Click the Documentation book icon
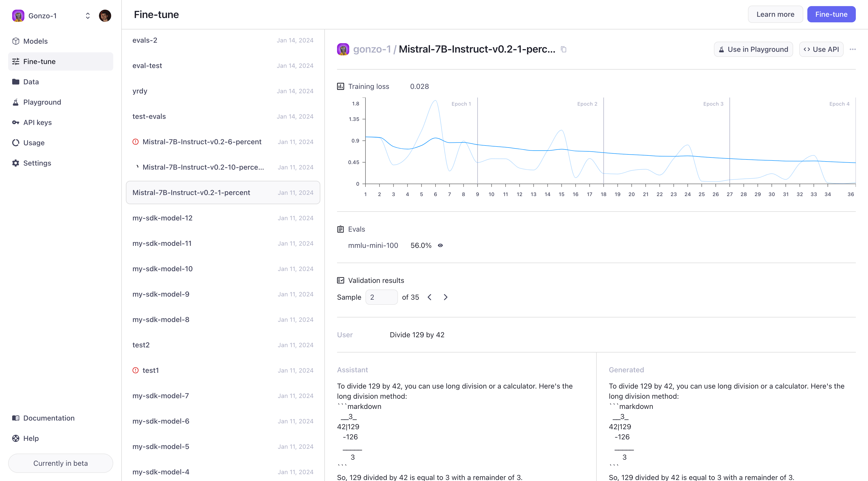Viewport: 868px width, 481px height. tap(16, 418)
